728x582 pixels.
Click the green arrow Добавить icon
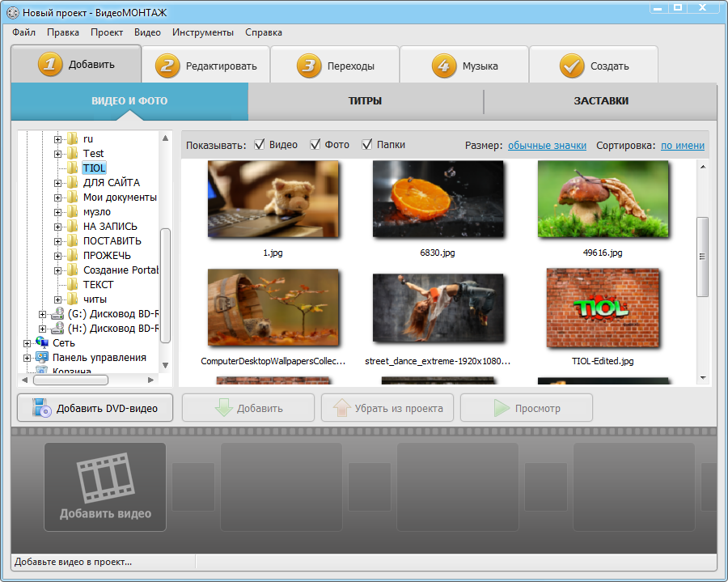point(224,409)
